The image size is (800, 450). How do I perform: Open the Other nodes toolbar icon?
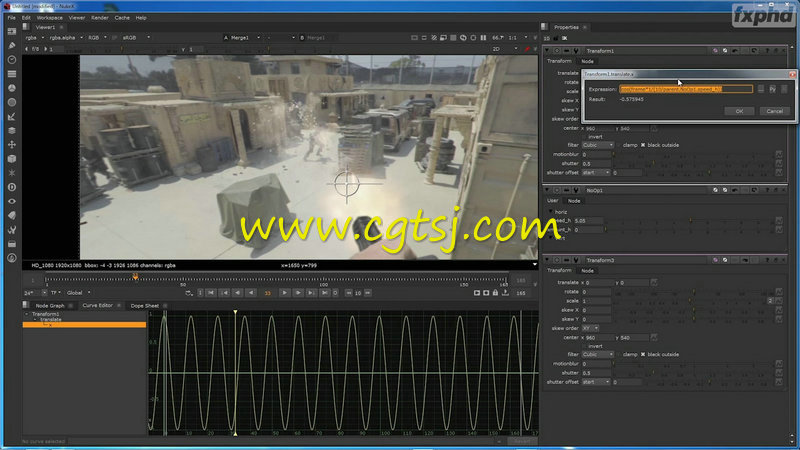pos(12,244)
